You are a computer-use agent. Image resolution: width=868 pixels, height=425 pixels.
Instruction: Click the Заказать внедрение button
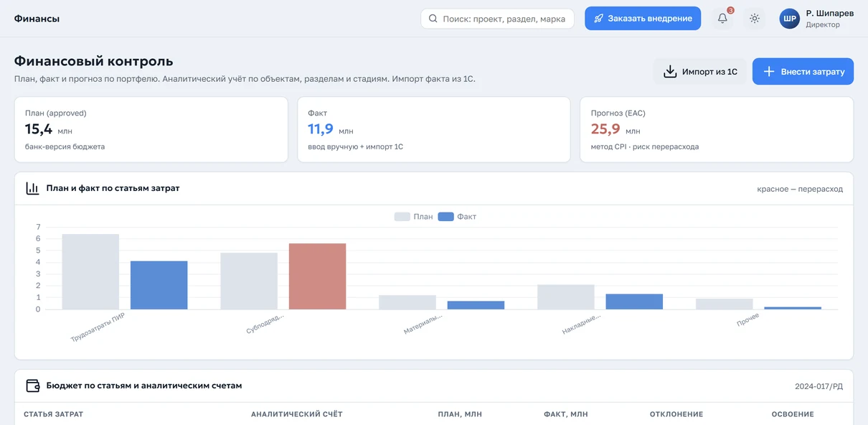[x=643, y=19]
